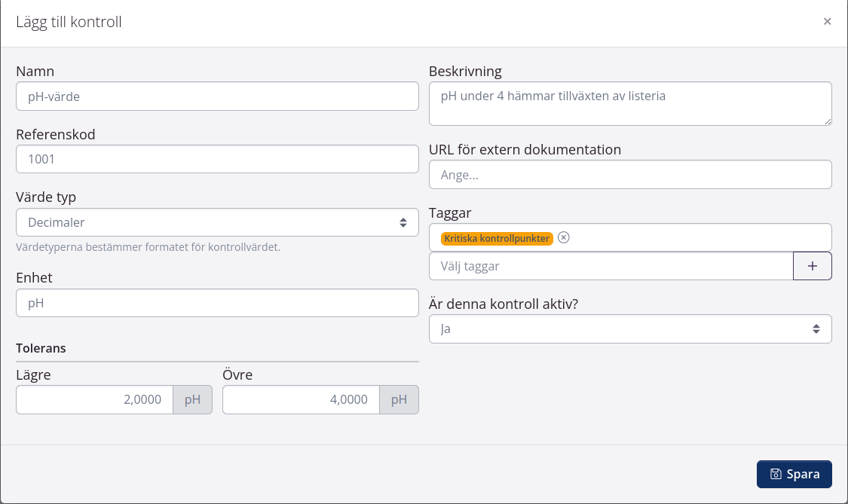This screenshot has width=848, height=504.
Task: Click the floppy disk icon on Spara
Action: pyautogui.click(x=776, y=475)
